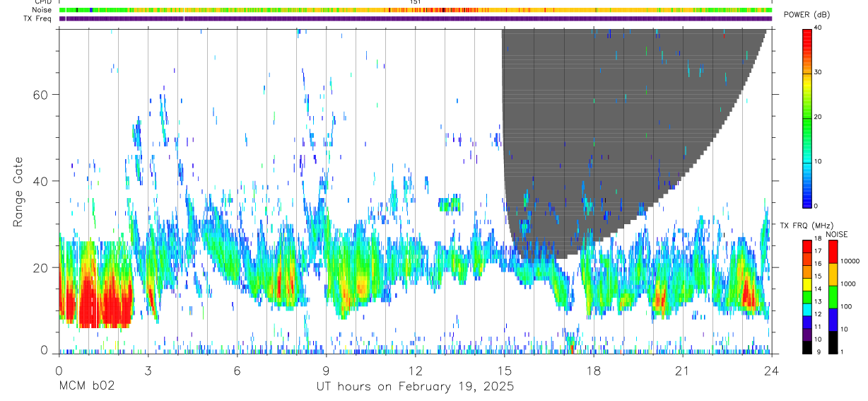Image resolution: width=868 pixels, height=401 pixels.
Task: Click the 15 tick on the UT hours axis
Action: [505, 370]
